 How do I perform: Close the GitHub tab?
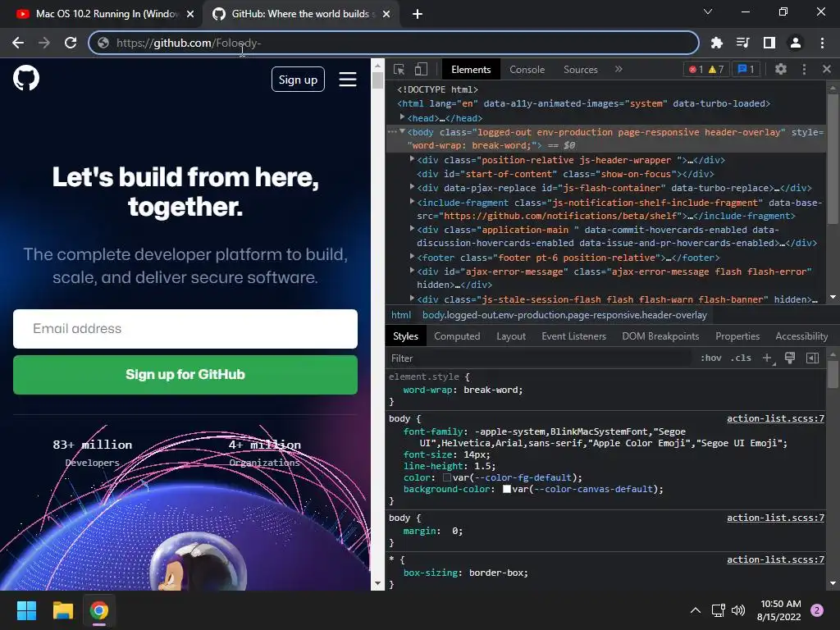386,14
